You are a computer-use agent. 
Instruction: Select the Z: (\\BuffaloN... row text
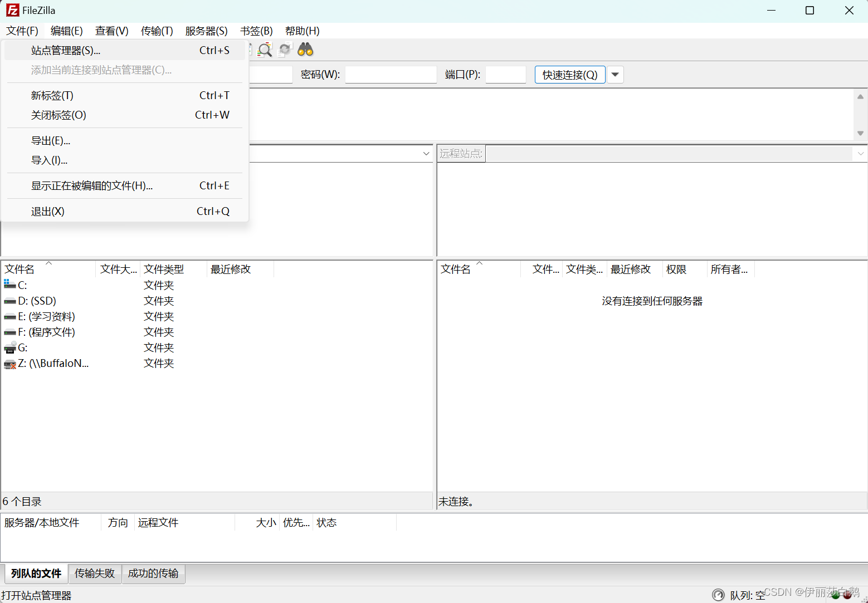pos(53,363)
